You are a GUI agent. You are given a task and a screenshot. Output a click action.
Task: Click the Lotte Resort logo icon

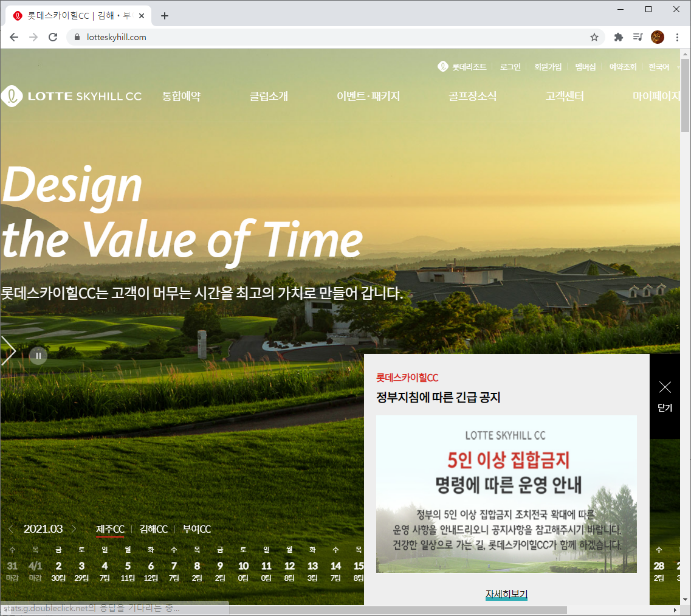tap(443, 66)
